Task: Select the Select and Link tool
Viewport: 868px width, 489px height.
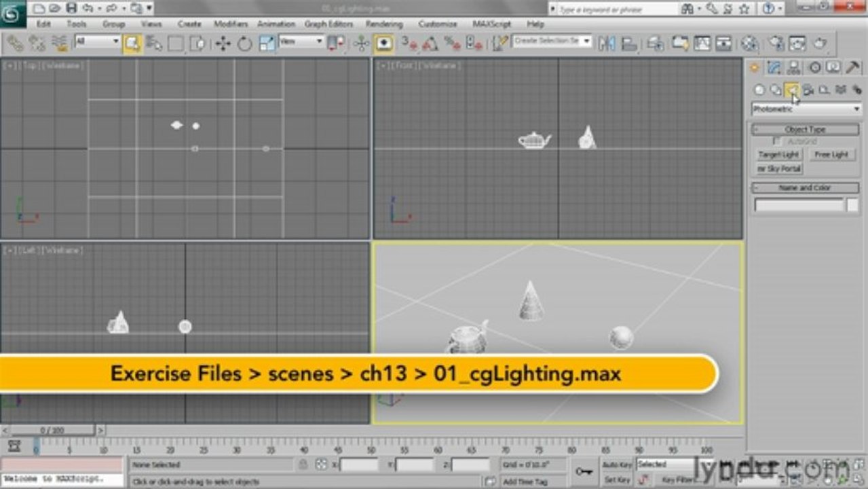Action: (x=14, y=43)
